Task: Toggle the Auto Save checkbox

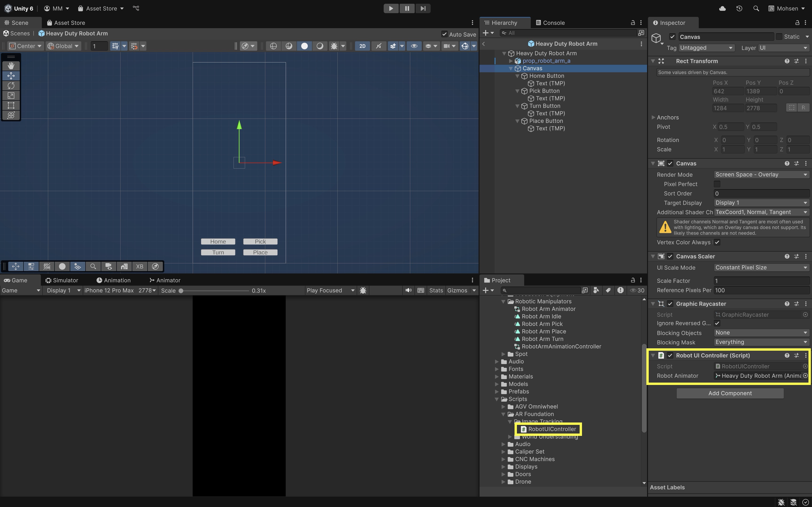Action: 444,34
